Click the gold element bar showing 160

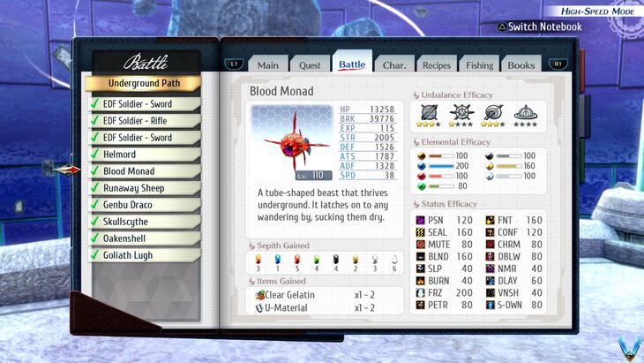click(x=509, y=166)
